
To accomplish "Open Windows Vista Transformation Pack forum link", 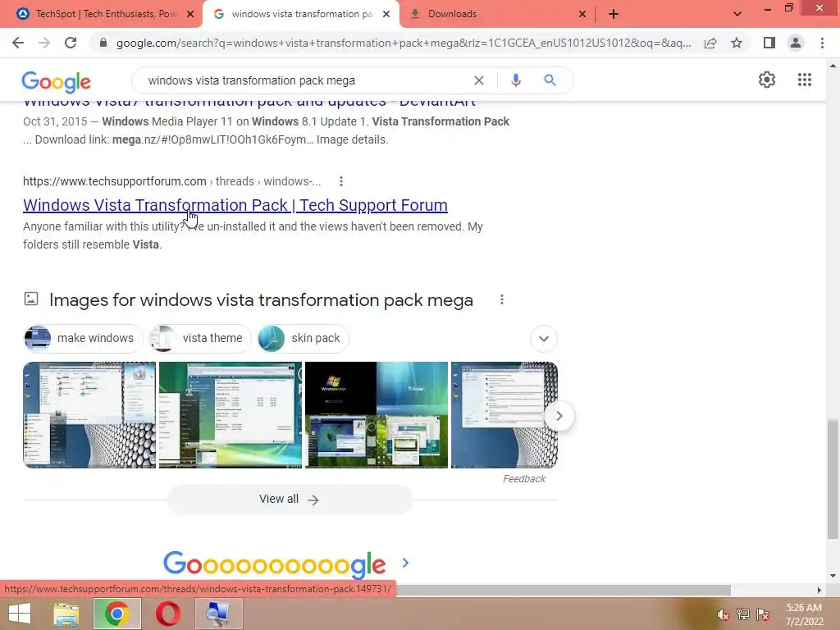I will coord(235,205).
